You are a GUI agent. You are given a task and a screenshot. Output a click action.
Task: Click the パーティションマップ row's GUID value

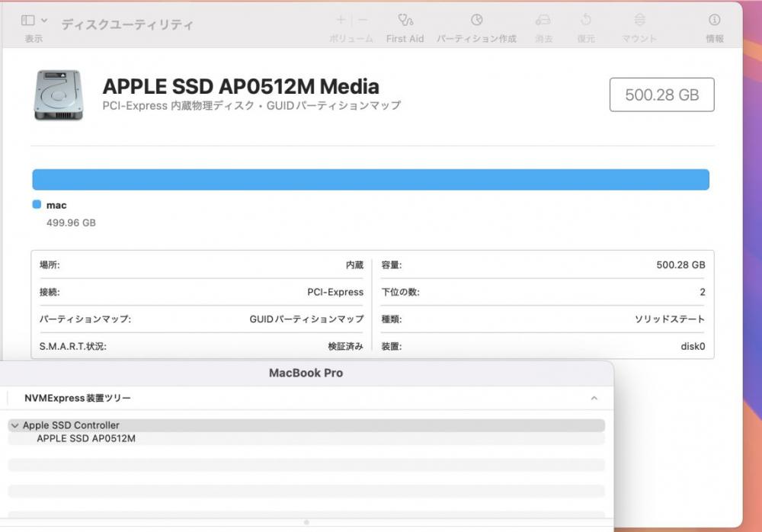click(306, 319)
